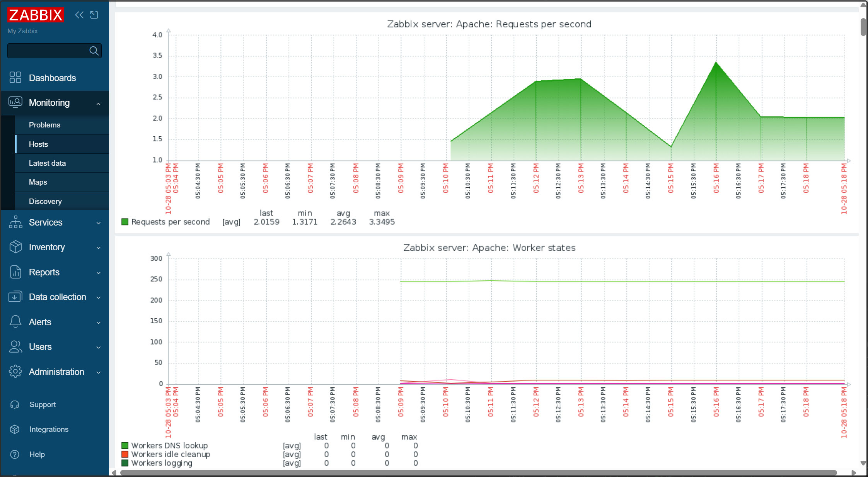This screenshot has width=868, height=477.
Task: Expand the Reports menu chevron
Action: (99, 273)
